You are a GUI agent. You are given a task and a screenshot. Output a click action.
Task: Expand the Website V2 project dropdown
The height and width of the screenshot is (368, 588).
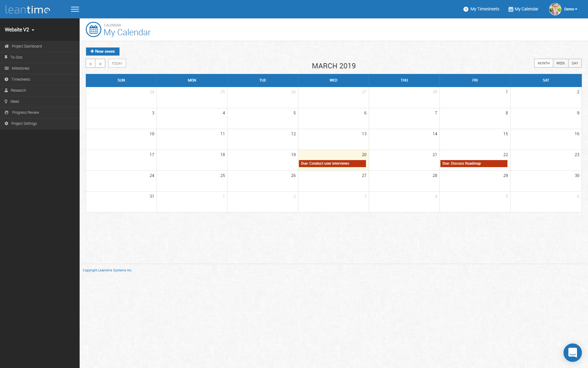20,30
